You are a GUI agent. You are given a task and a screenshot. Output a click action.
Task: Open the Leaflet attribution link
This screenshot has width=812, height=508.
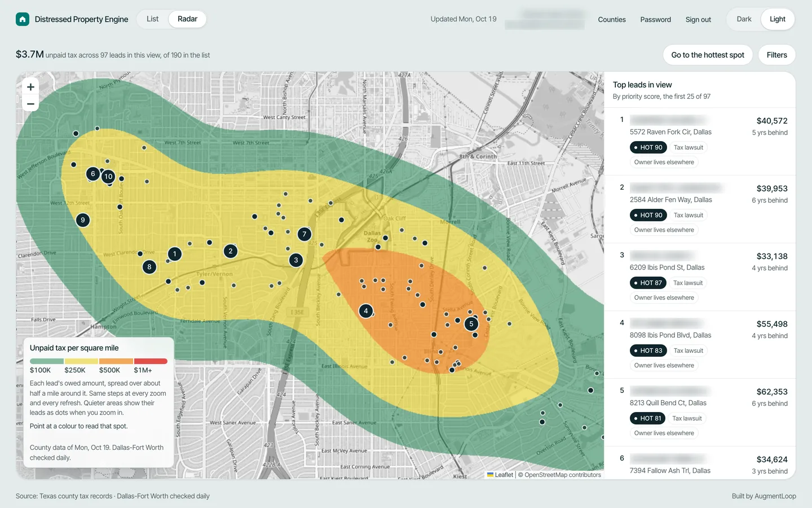point(500,475)
